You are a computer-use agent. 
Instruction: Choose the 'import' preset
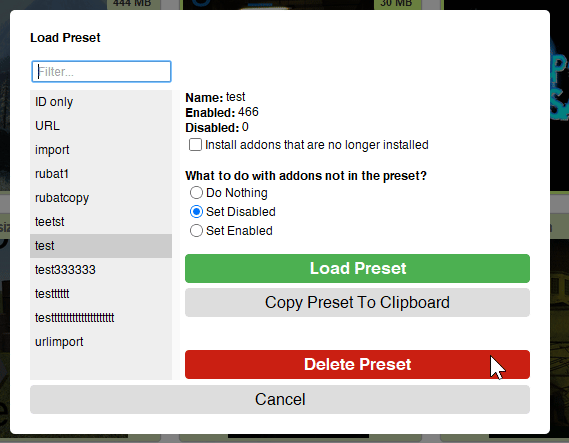(101, 150)
